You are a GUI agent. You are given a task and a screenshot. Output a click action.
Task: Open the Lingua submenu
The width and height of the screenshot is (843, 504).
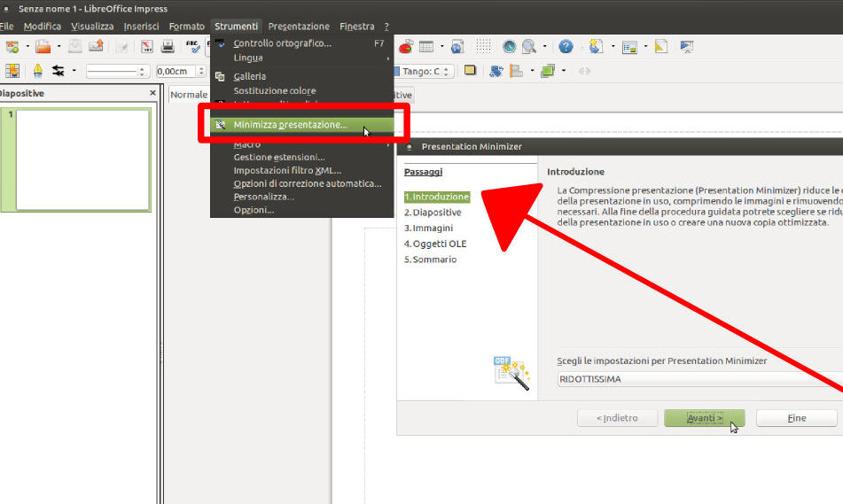tap(301, 58)
